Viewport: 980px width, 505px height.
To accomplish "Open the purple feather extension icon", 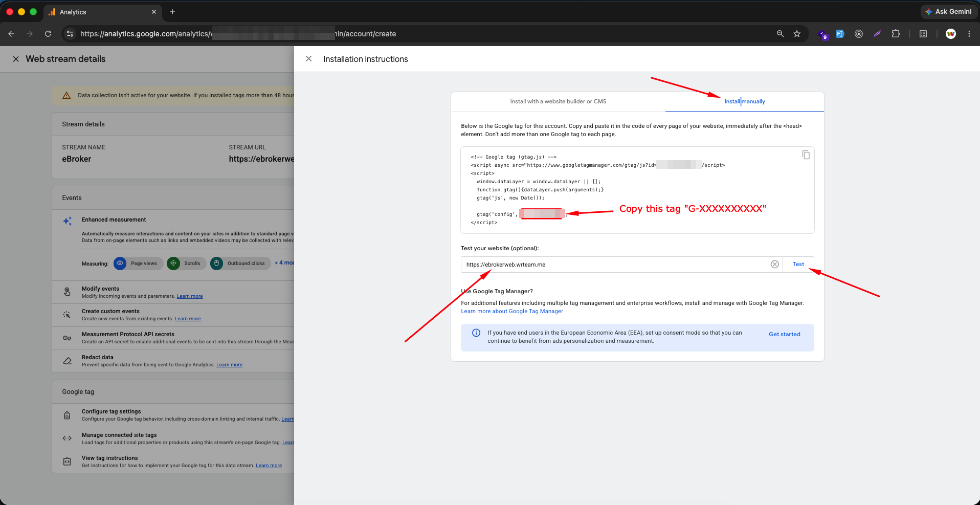I will pos(877,34).
